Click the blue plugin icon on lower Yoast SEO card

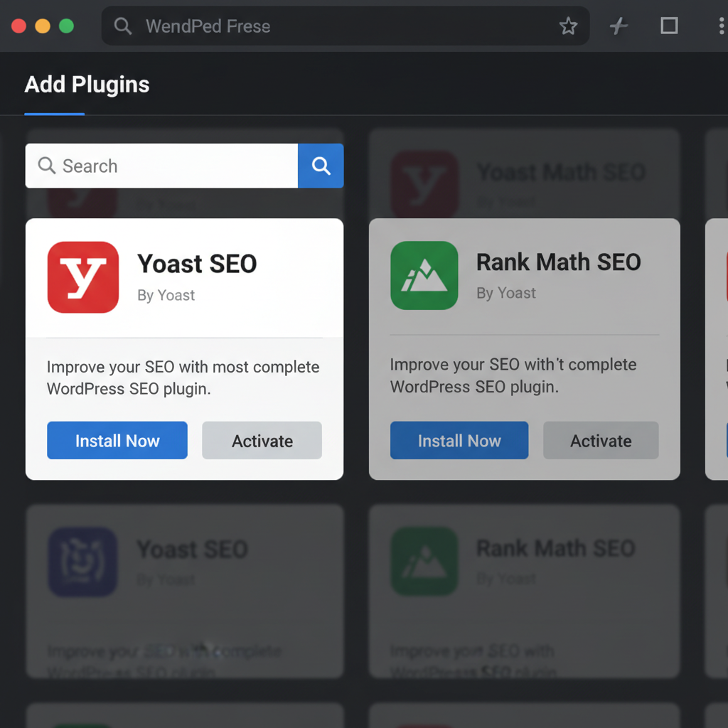[82, 562]
